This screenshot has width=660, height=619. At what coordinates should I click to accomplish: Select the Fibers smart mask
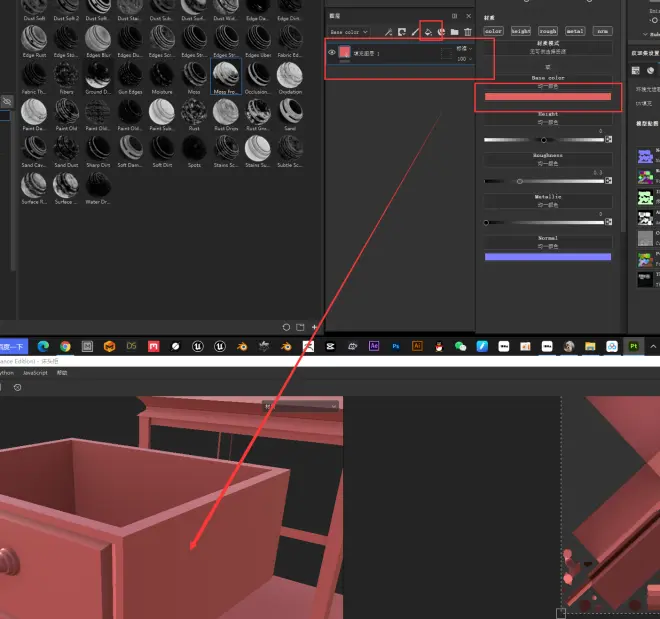(x=66, y=77)
